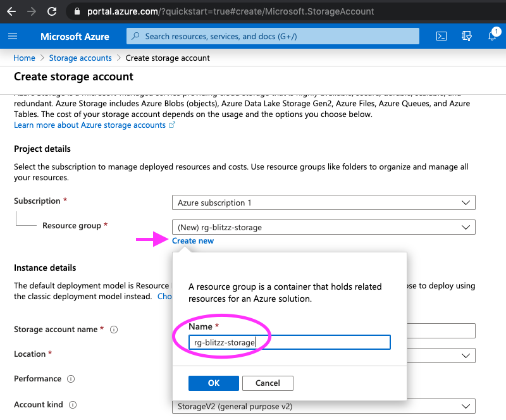Click the Microsoft Azure logo text
Screen dimensions: 506x420
pyautogui.click(x=75, y=37)
